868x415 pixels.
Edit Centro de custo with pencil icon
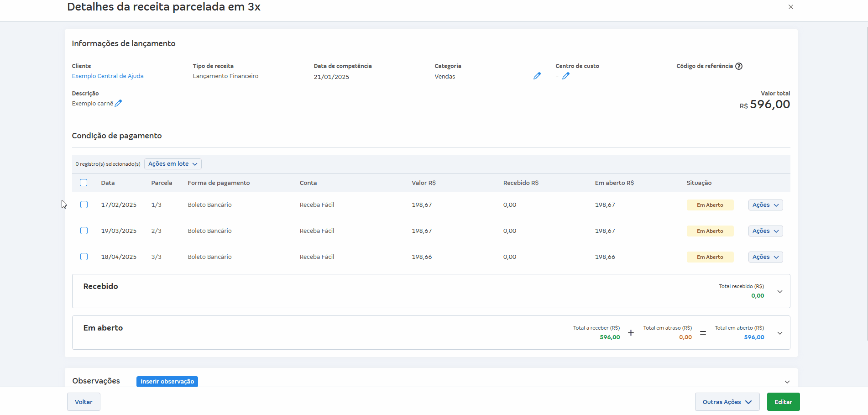pyautogui.click(x=566, y=76)
